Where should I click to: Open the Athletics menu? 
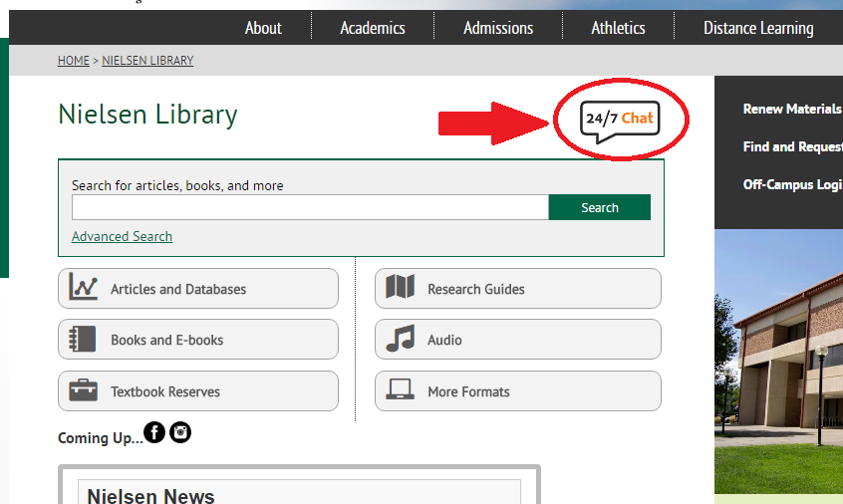point(618,28)
